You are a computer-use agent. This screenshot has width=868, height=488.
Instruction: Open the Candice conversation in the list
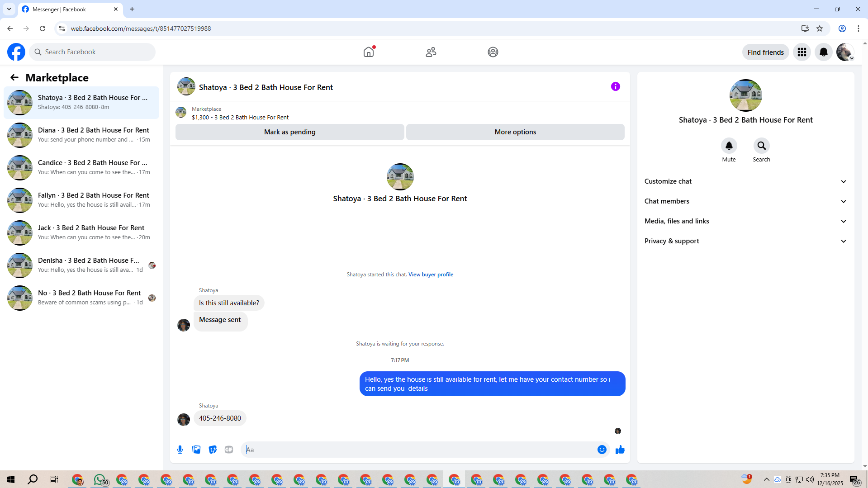[81, 168]
